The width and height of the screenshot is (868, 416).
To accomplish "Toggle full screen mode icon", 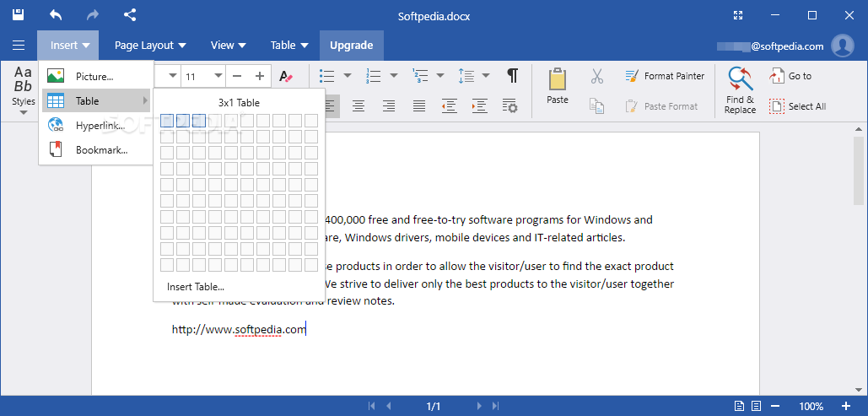I will [x=738, y=15].
